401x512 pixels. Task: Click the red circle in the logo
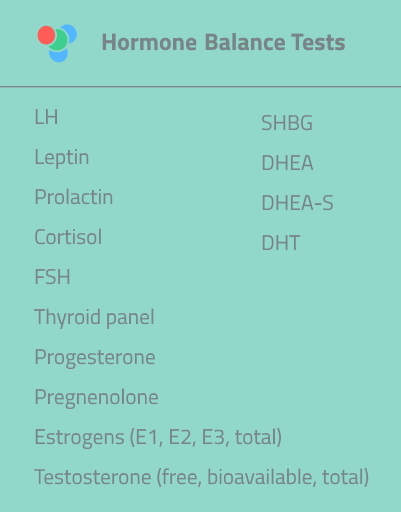click(x=46, y=35)
